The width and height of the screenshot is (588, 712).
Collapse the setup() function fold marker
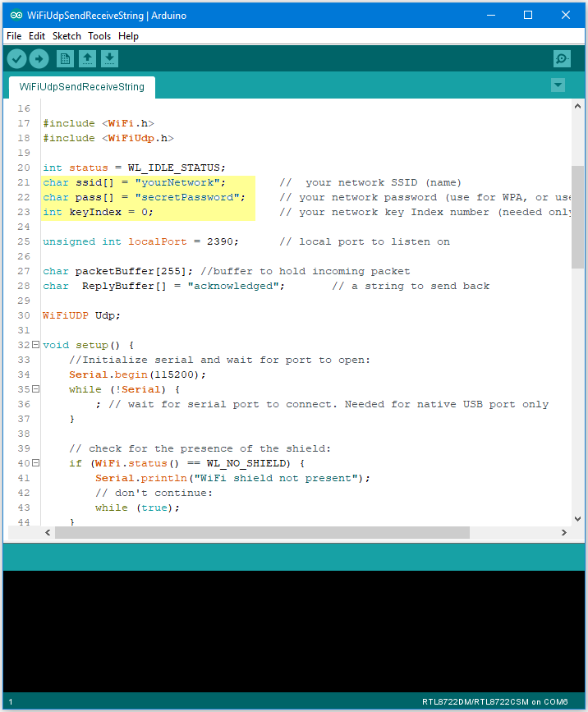pos(35,345)
